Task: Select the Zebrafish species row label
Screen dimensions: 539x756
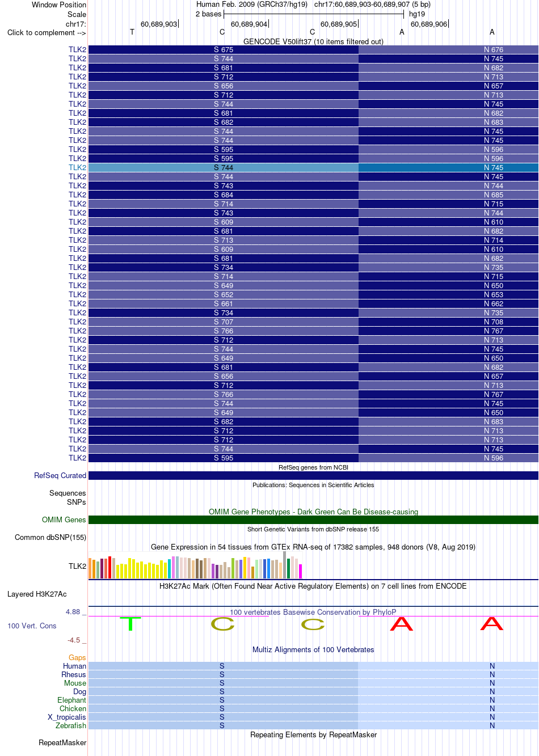Action: [71, 726]
